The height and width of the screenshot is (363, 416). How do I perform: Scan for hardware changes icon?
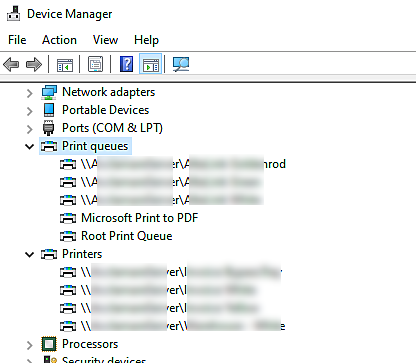pyautogui.click(x=181, y=64)
